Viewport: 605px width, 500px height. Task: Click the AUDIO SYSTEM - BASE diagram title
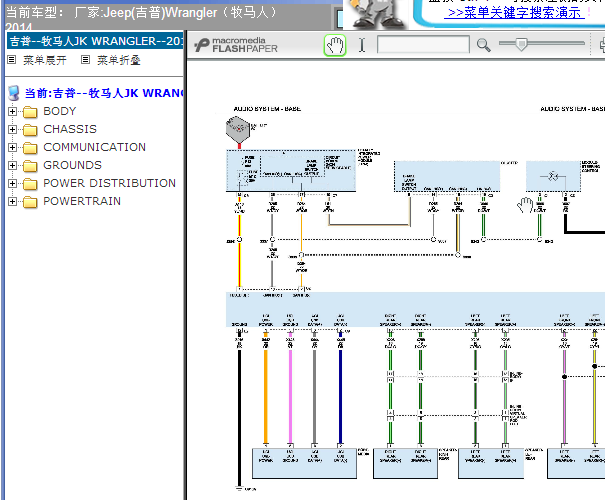click(267, 109)
